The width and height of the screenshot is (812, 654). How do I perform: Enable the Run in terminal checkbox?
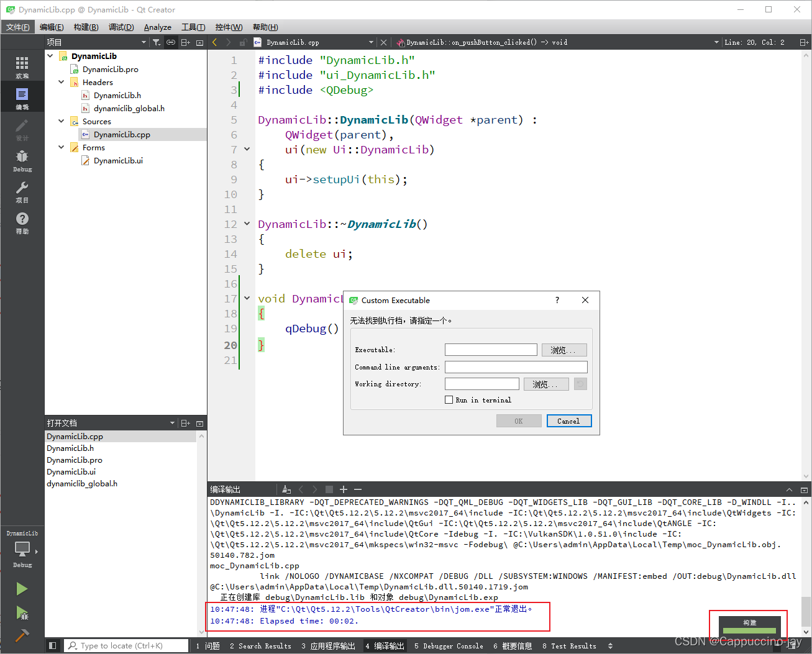(449, 400)
